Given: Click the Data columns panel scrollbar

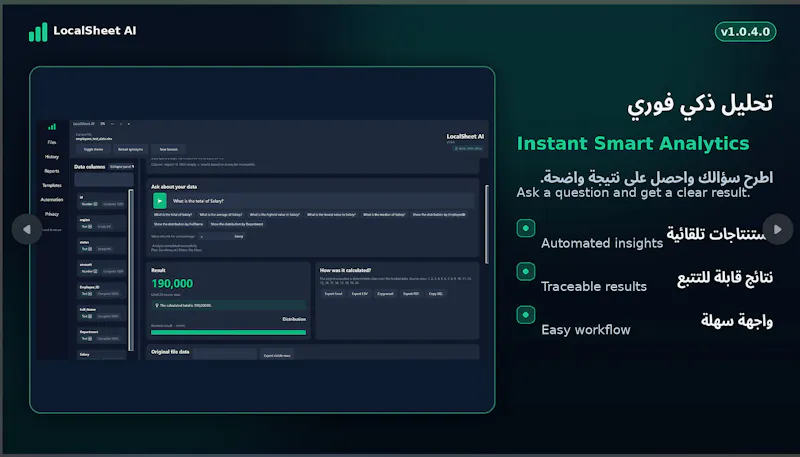Looking at the screenshot, I should tap(131, 270).
